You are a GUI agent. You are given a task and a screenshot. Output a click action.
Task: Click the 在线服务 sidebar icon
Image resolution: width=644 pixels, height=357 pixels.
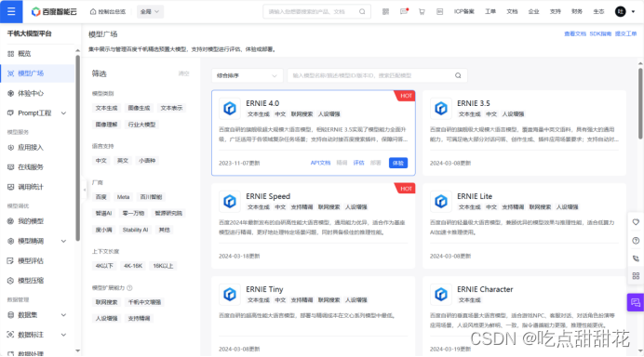10,167
